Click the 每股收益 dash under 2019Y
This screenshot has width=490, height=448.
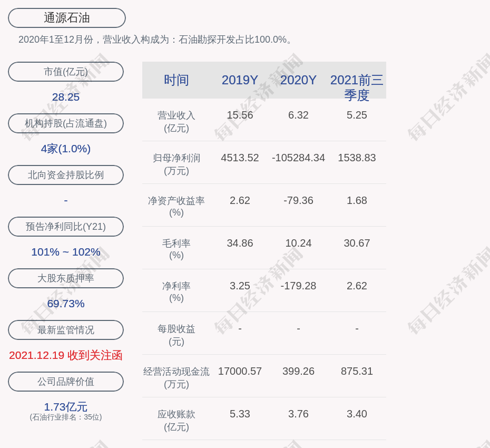(240, 328)
